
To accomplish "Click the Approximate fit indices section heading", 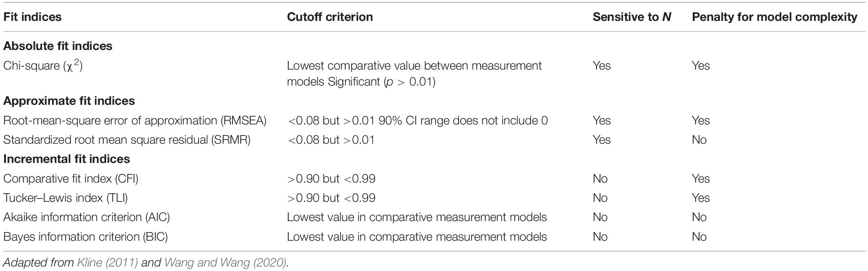I will pos(69,101).
